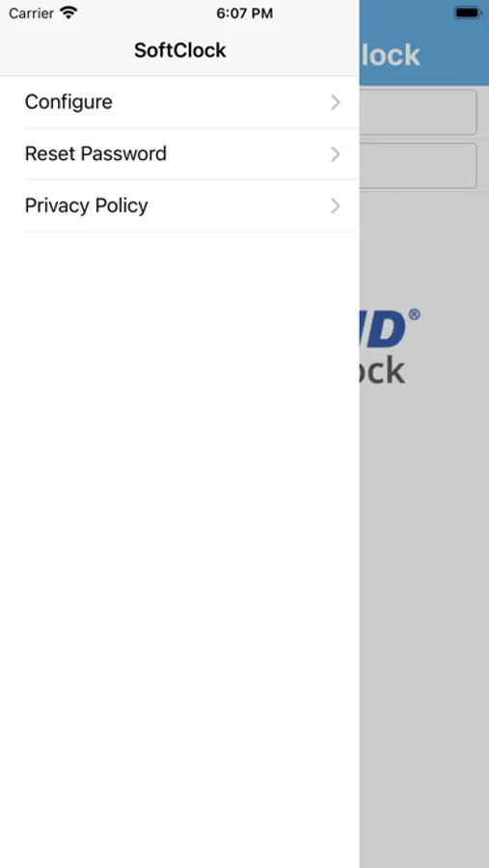Click the SoftClock side menu title
The width and height of the screenshot is (489, 868).
pyautogui.click(x=180, y=50)
